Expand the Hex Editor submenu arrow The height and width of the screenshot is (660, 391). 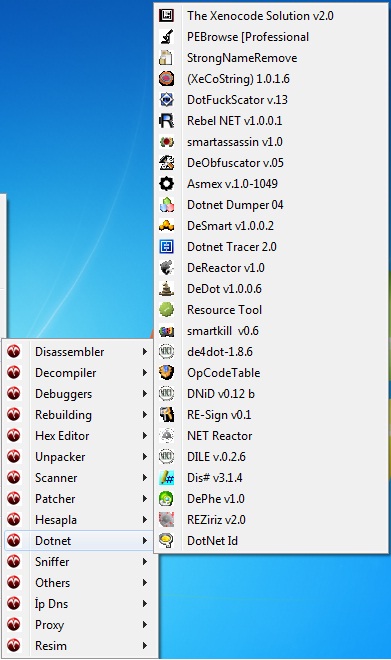click(x=145, y=436)
